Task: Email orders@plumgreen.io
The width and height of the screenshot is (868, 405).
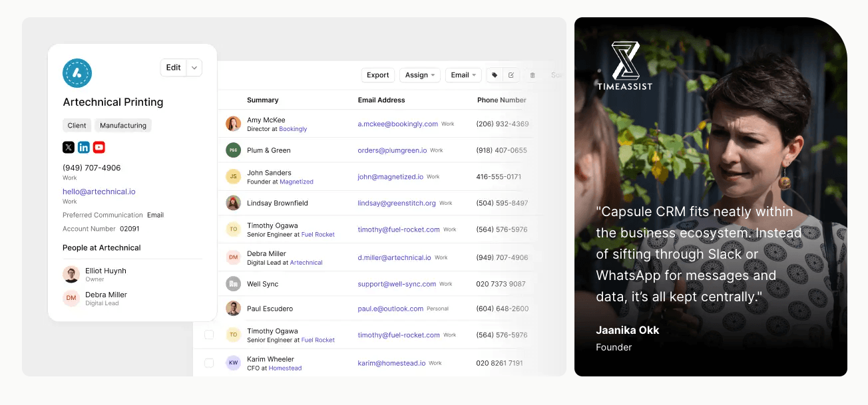Action: point(392,150)
